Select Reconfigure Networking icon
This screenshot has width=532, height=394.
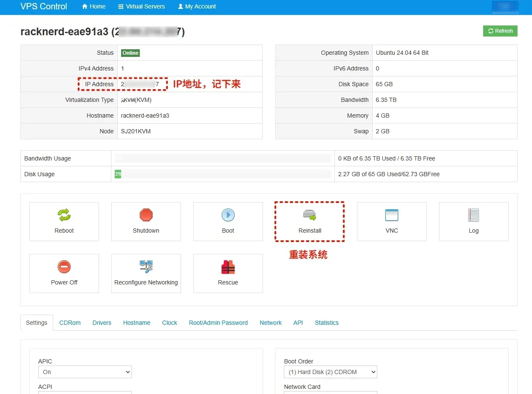tap(146, 267)
